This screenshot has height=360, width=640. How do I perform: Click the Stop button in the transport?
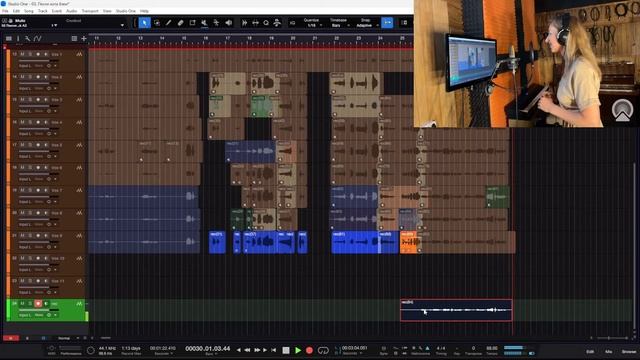(x=286, y=350)
